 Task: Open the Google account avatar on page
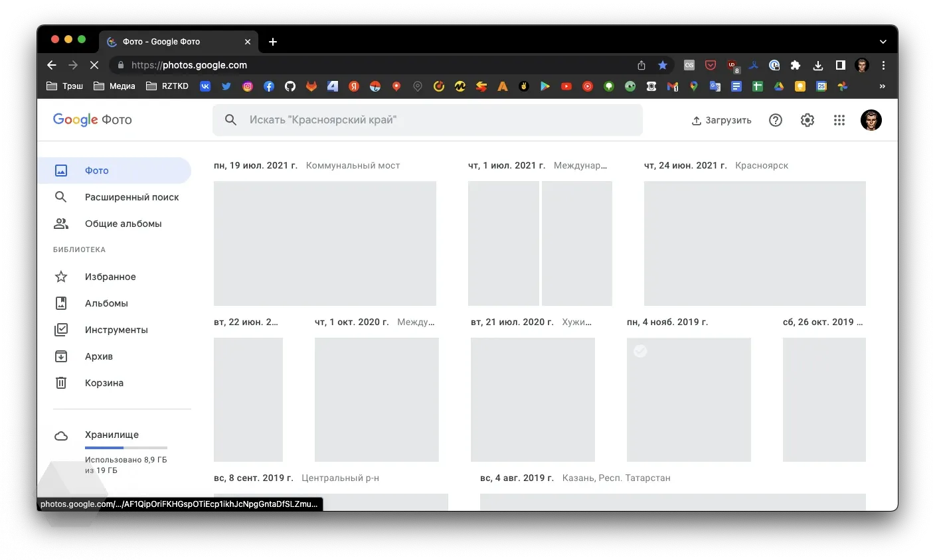tap(871, 120)
